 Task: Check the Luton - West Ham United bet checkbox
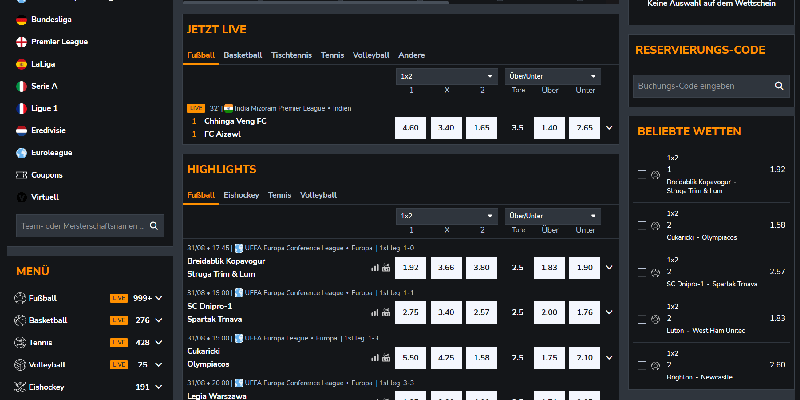(642, 319)
